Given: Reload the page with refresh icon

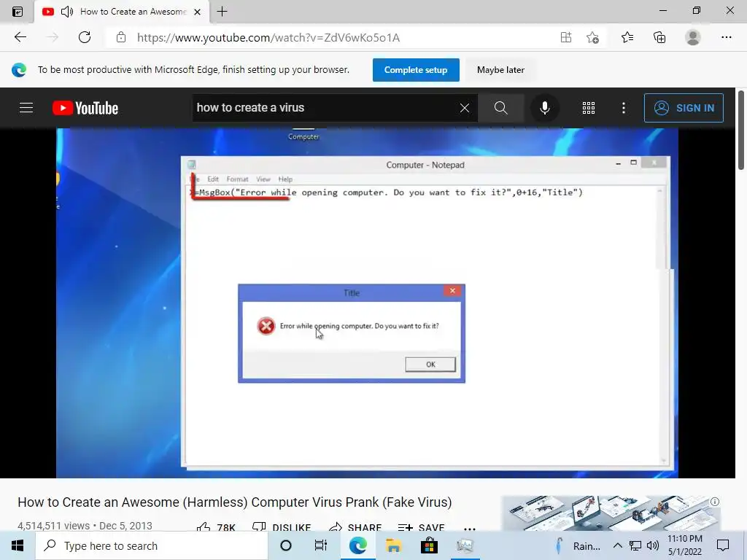Looking at the screenshot, I should [x=85, y=37].
